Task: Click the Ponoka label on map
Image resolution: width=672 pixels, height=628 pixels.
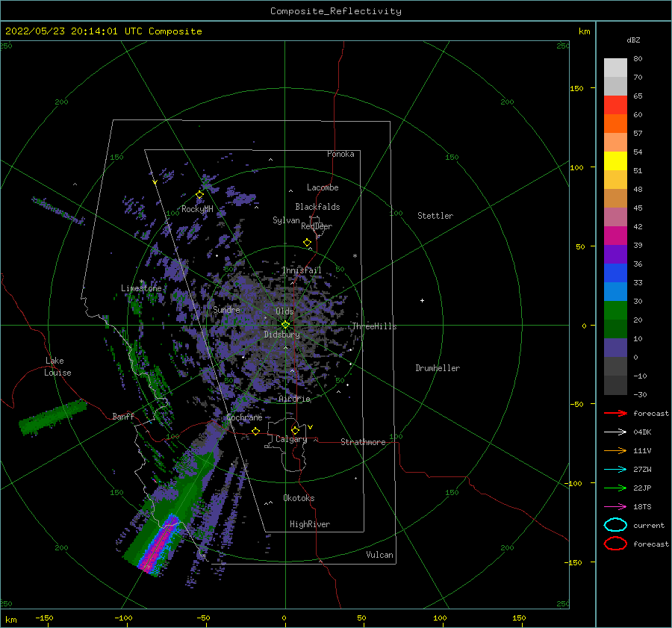Action: 340,154
